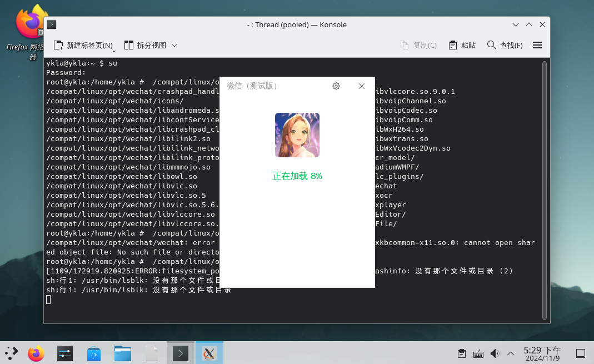Expand the 拆分视图 dropdown chevron
The height and width of the screenshot is (364, 594).
click(x=174, y=46)
